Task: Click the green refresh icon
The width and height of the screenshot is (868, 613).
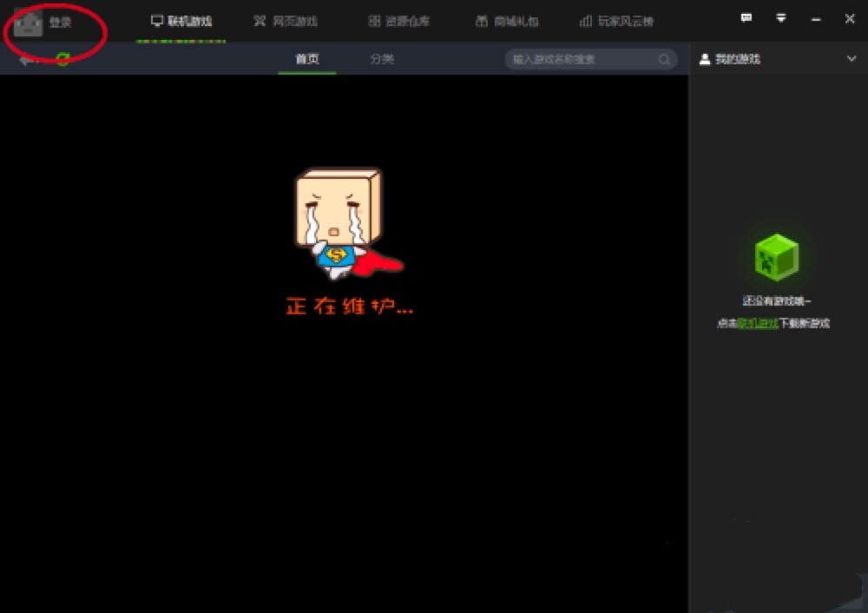Action: click(x=62, y=59)
